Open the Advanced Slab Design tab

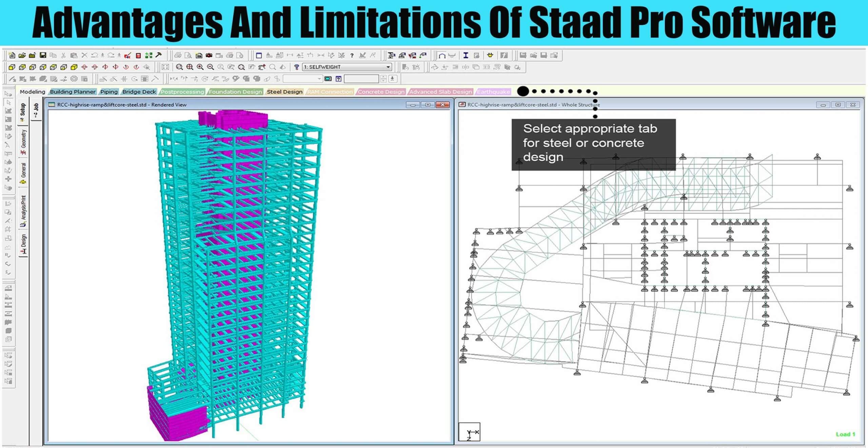pyautogui.click(x=440, y=92)
